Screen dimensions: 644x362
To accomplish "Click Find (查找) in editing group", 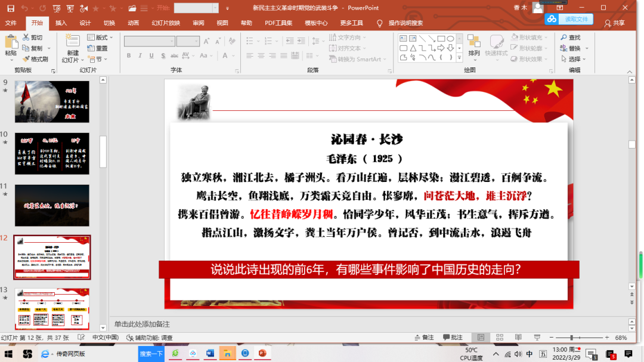I will 571,38.
